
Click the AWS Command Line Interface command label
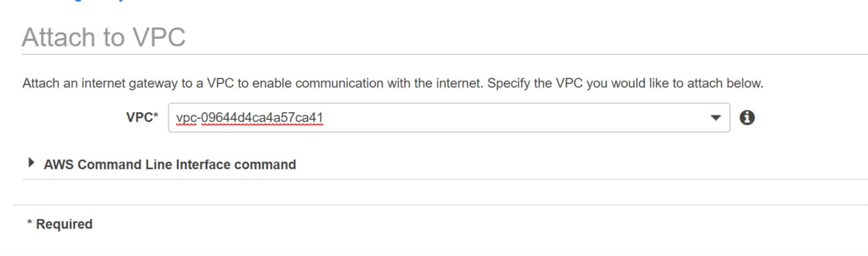pos(169,164)
